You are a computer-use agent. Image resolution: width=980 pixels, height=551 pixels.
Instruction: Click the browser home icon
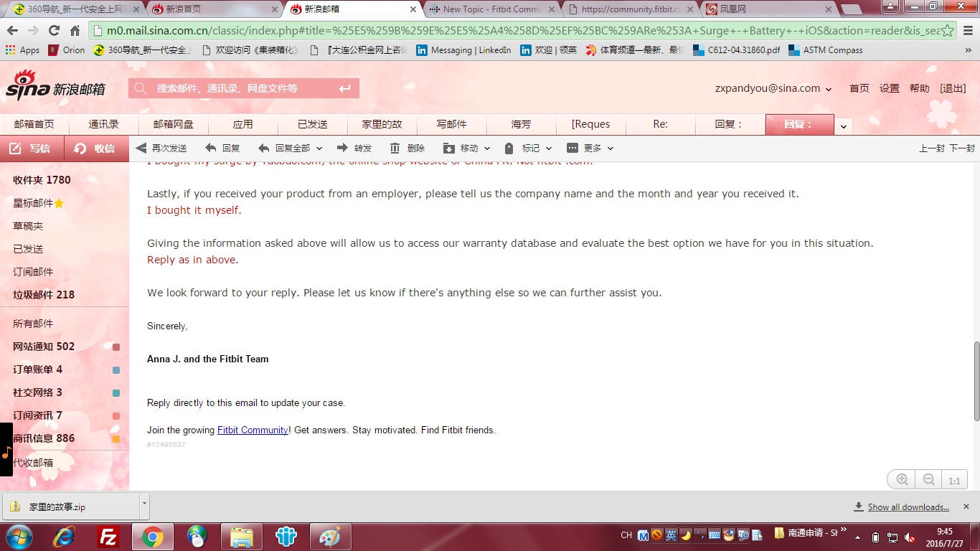point(75,31)
